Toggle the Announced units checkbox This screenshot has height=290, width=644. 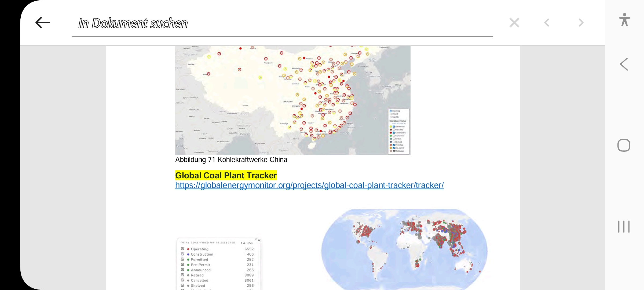182,270
